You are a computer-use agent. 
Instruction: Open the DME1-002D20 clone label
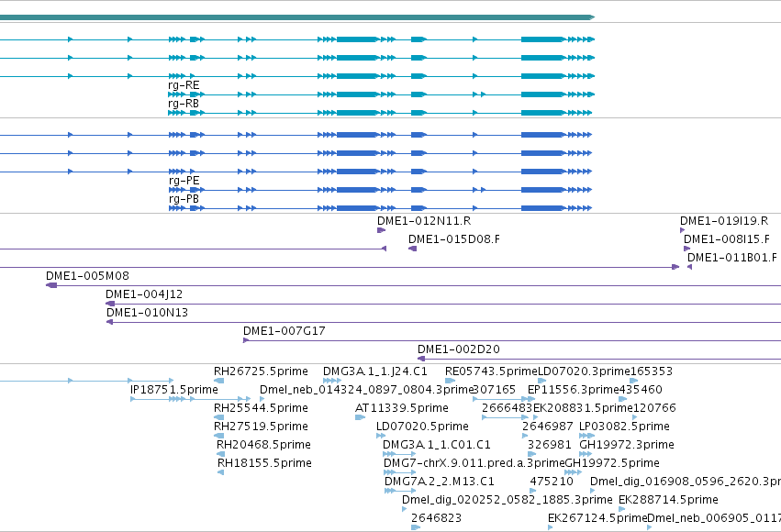pyautogui.click(x=459, y=349)
